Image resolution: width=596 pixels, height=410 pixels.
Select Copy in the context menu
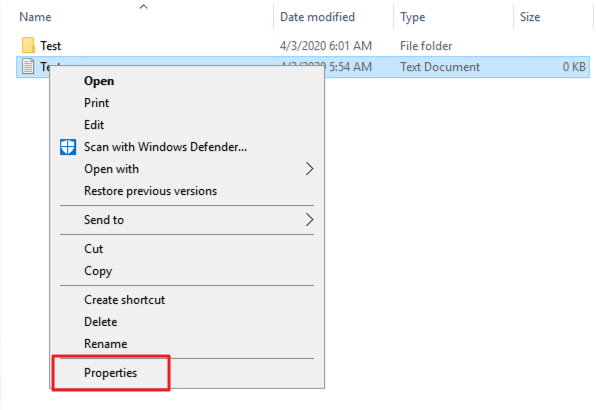(98, 271)
